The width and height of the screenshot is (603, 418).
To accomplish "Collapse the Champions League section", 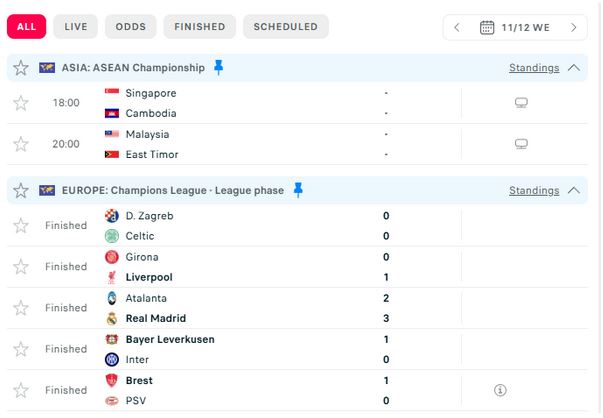I will click(x=573, y=190).
